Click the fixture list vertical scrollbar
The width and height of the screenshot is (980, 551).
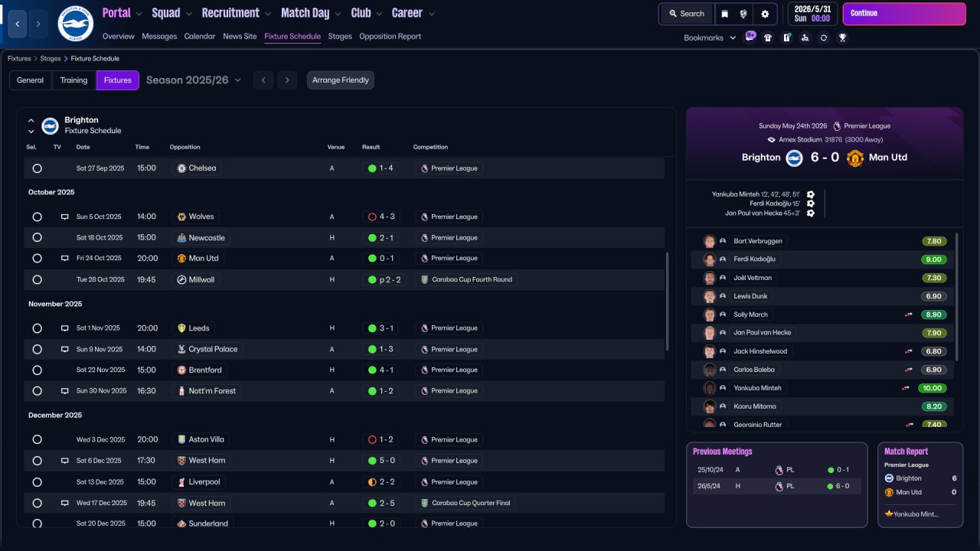(668, 302)
